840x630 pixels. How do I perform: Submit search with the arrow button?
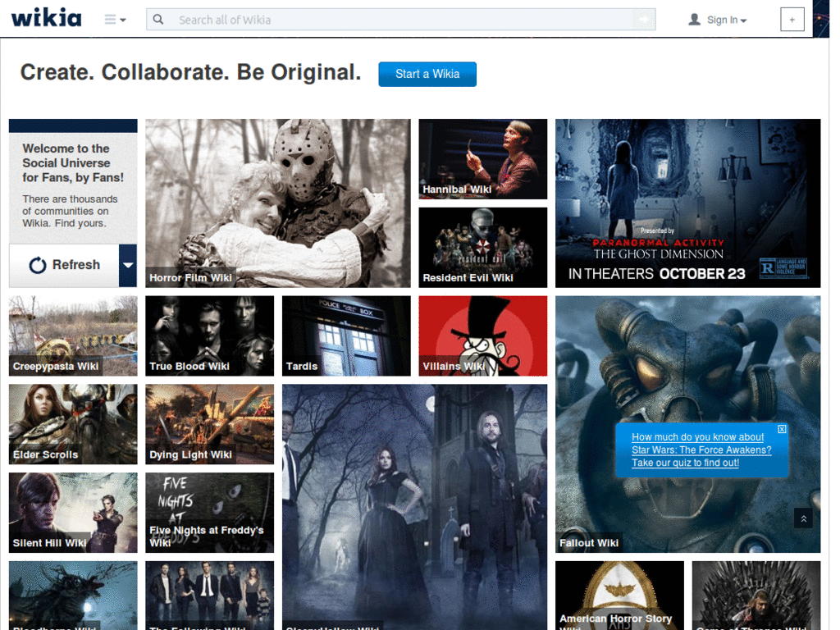643,20
